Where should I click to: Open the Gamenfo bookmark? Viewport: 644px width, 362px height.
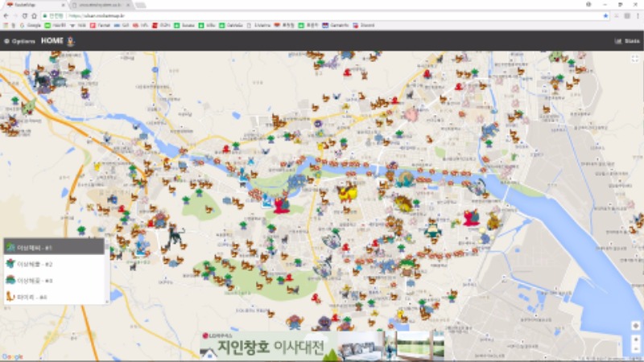(x=336, y=26)
